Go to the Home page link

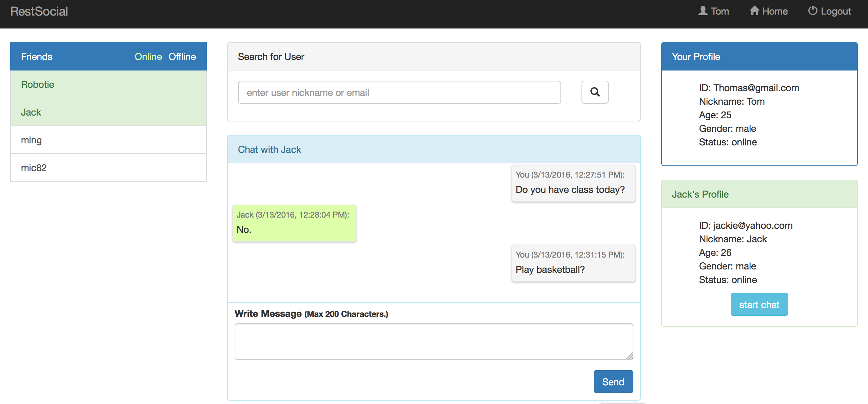[x=768, y=11]
